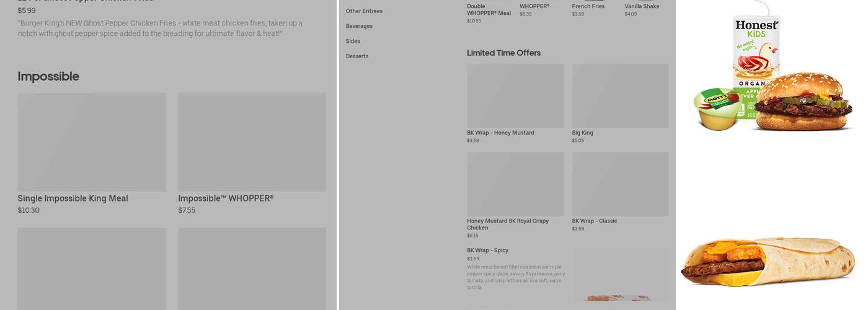The image size is (868, 310).
Task: Click the BK Wrap - Honey Mustard photo placeholder
Action: pos(515,96)
